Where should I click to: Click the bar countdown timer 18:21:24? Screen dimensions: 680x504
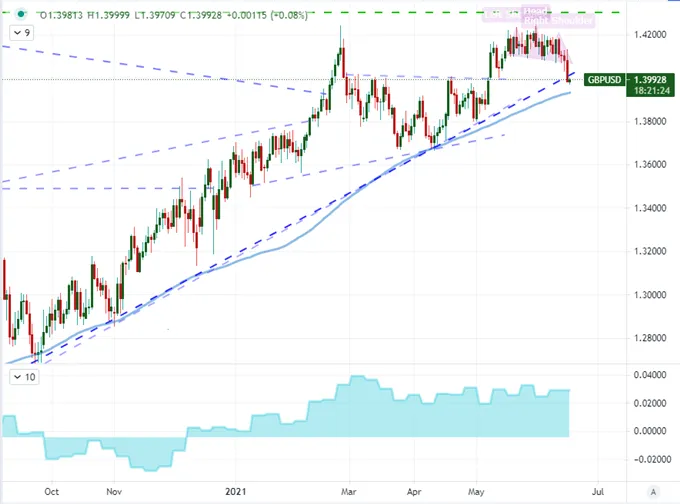coord(652,91)
